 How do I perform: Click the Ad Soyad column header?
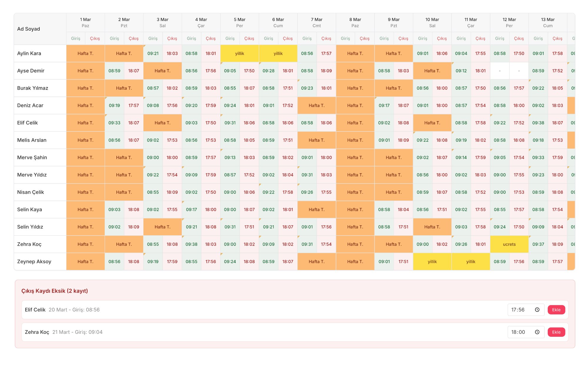[x=29, y=29]
